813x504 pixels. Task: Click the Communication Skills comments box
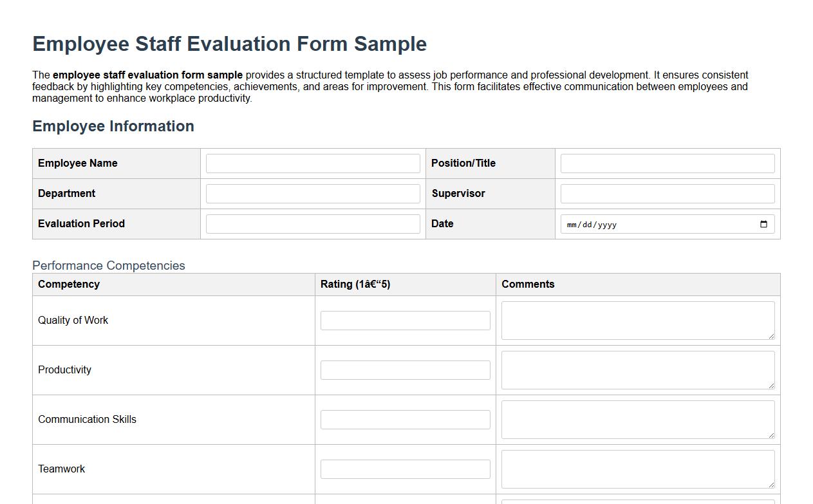click(637, 419)
